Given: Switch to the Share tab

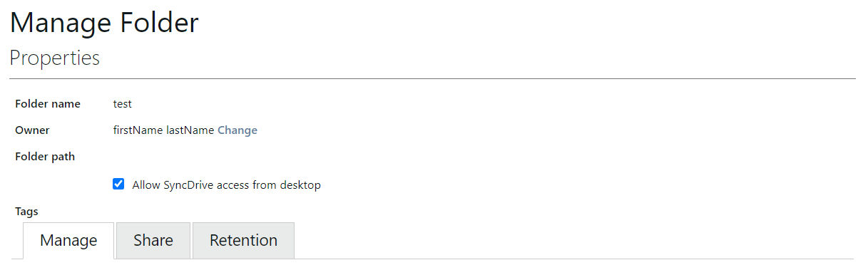Looking at the screenshot, I should (x=153, y=241).
